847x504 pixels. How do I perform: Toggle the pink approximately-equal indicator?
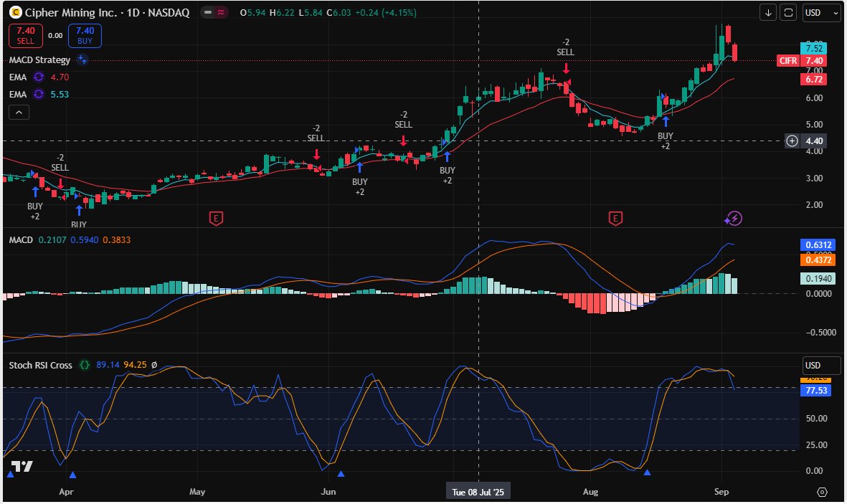pyautogui.click(x=220, y=12)
